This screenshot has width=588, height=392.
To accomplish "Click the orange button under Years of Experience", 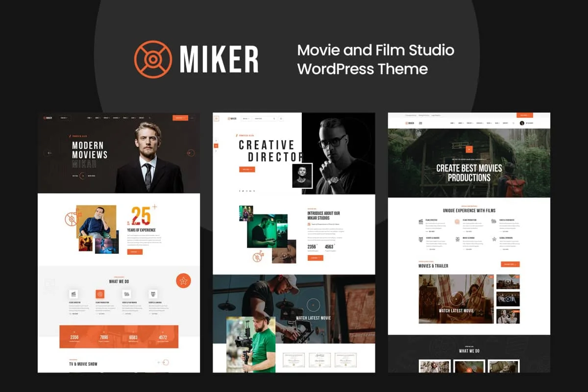I will [x=135, y=252].
